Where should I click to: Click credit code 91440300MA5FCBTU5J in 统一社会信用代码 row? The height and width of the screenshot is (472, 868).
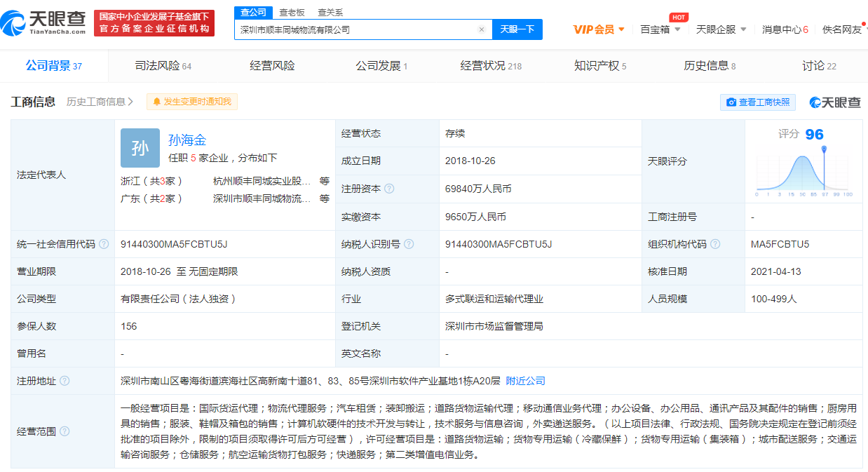tap(174, 244)
